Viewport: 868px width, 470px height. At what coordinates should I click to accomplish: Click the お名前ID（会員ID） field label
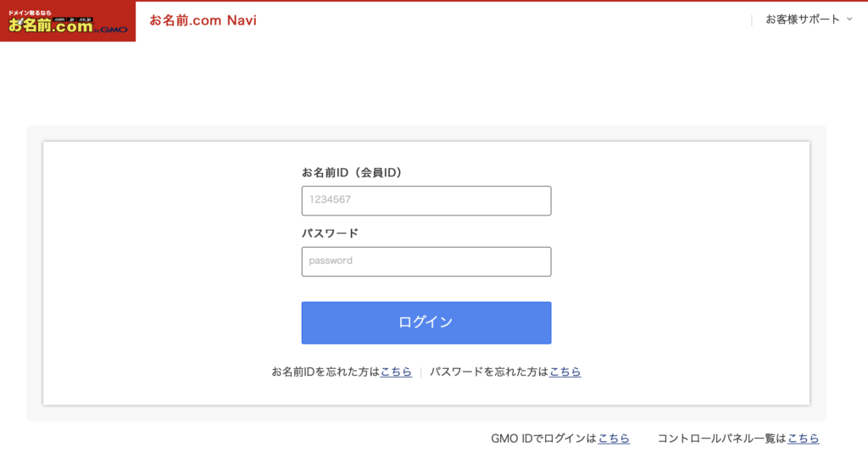[x=352, y=172]
